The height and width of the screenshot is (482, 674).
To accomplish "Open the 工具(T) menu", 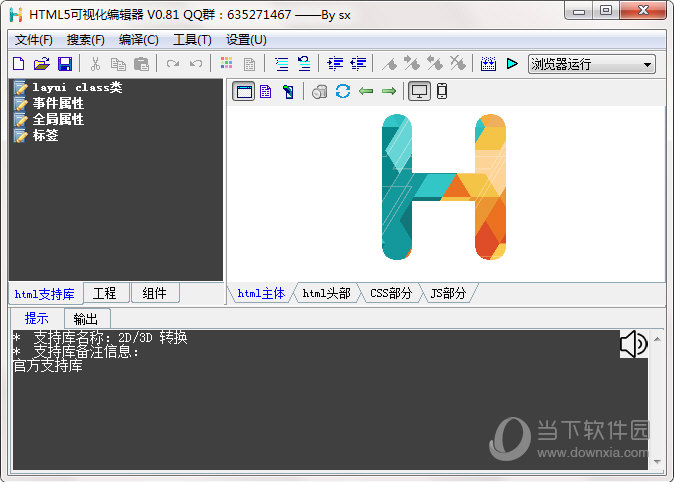I will tap(192, 40).
